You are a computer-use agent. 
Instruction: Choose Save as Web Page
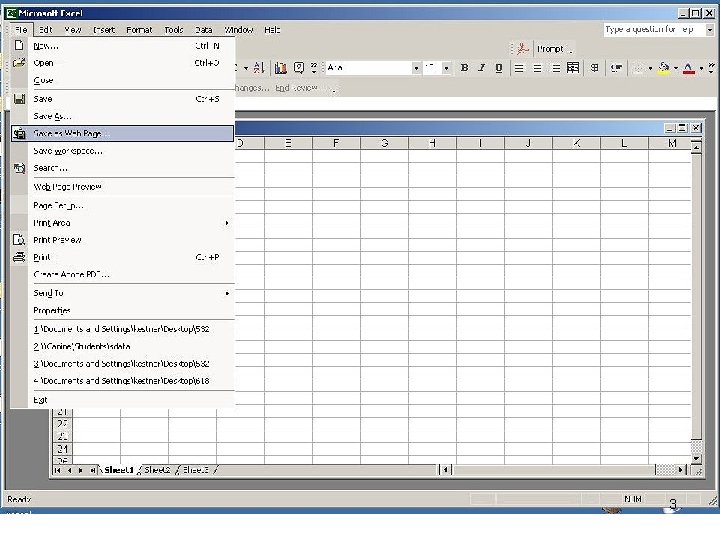122,134
